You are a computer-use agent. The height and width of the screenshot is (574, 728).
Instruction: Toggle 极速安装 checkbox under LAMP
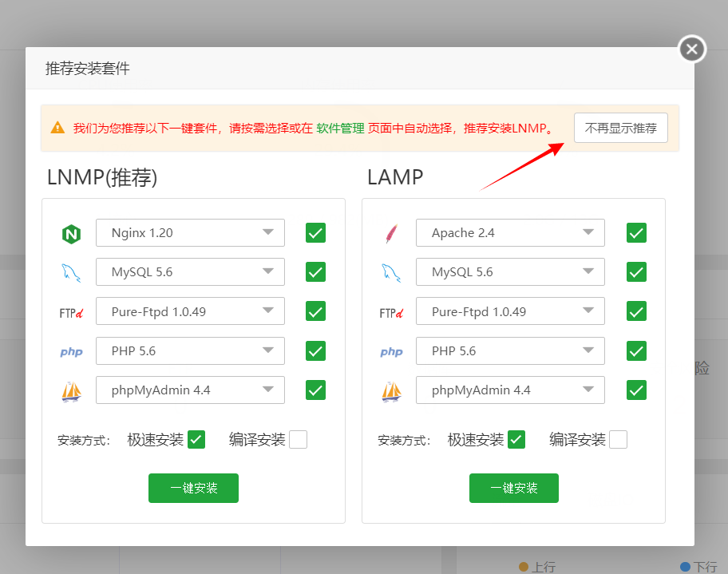coord(516,439)
